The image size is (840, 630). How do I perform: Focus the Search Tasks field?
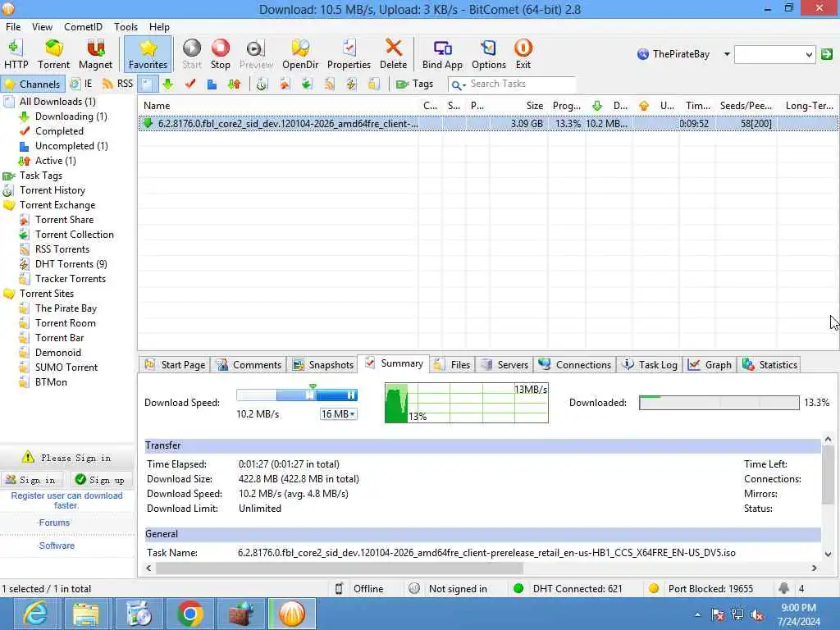pos(521,84)
